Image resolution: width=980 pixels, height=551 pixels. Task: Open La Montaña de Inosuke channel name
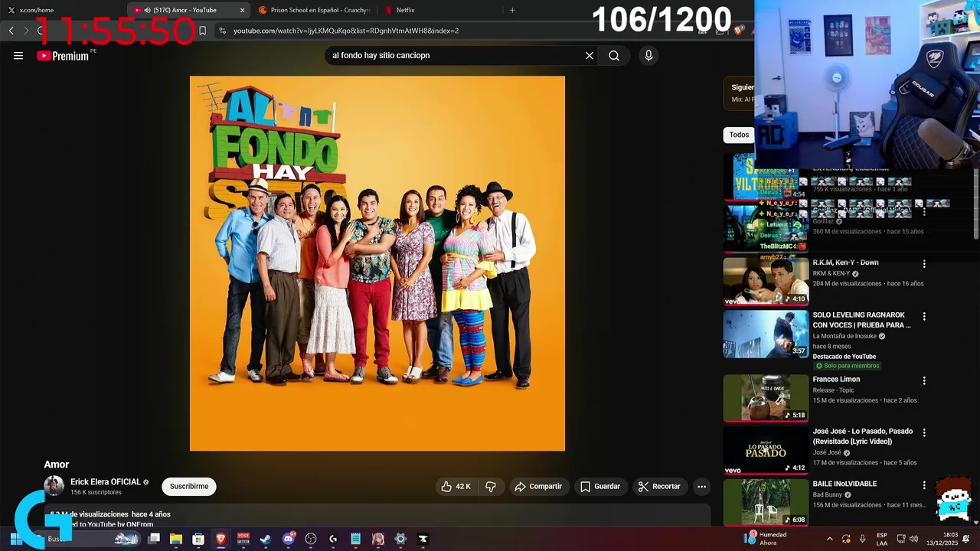[x=845, y=336]
